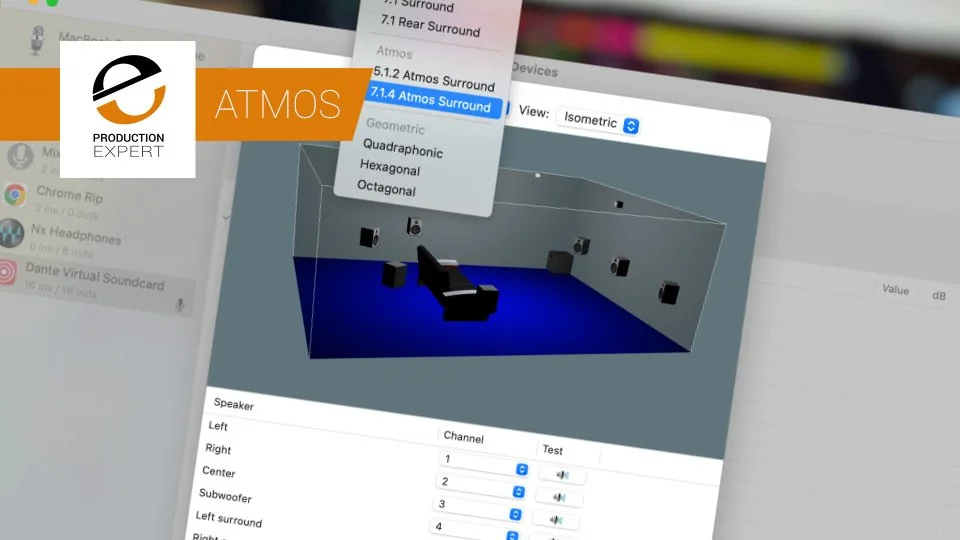Click the Test column header
Screen dimensions: 960x540
coord(552,450)
